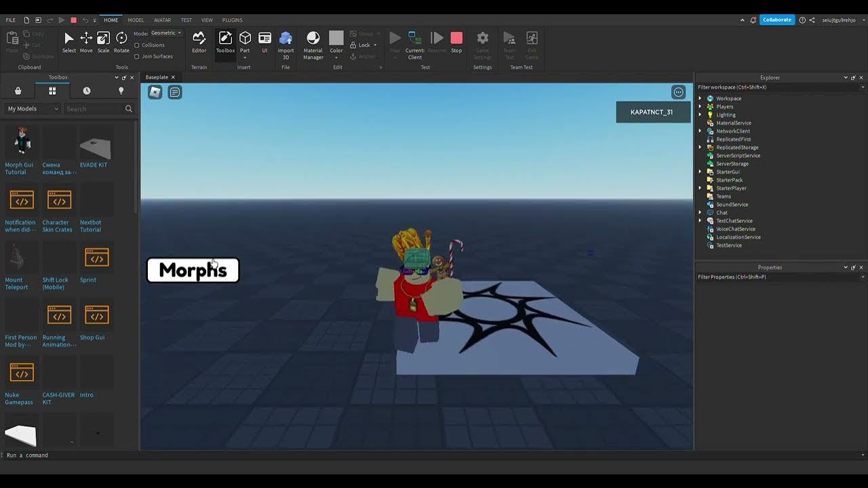Expand the Players tree node
868x488 pixels.
(x=701, y=106)
